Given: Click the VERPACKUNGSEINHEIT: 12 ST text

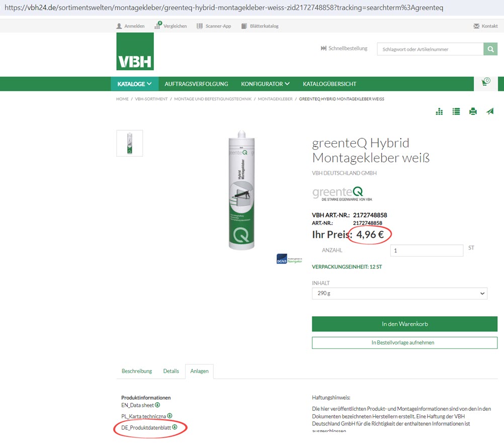Looking at the screenshot, I should tap(347, 267).
